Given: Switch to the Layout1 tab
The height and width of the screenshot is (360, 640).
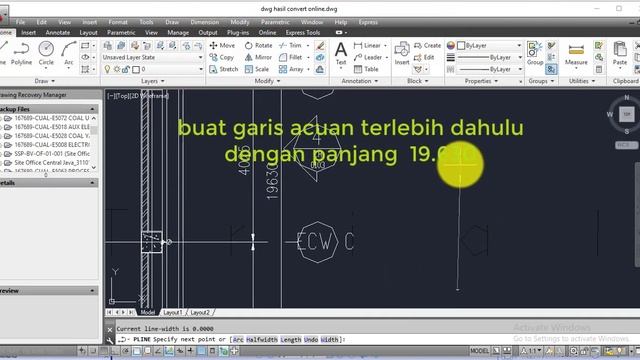Looking at the screenshot, I should point(173,312).
